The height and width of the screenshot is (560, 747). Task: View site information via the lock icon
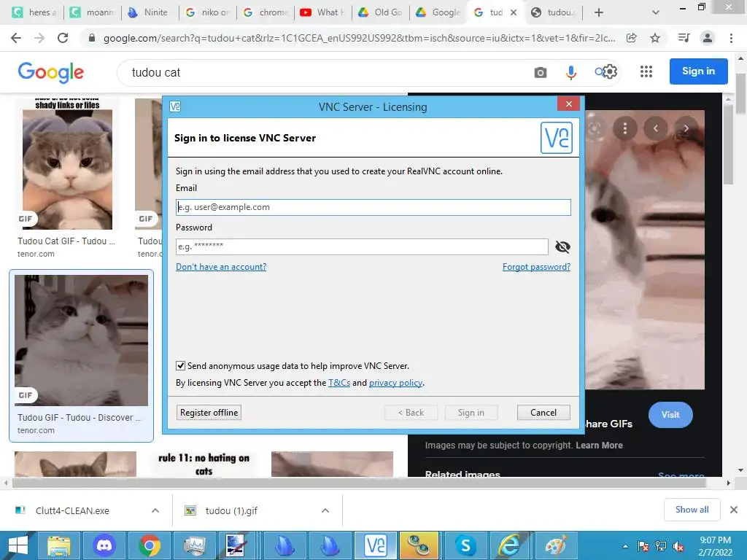point(92,38)
